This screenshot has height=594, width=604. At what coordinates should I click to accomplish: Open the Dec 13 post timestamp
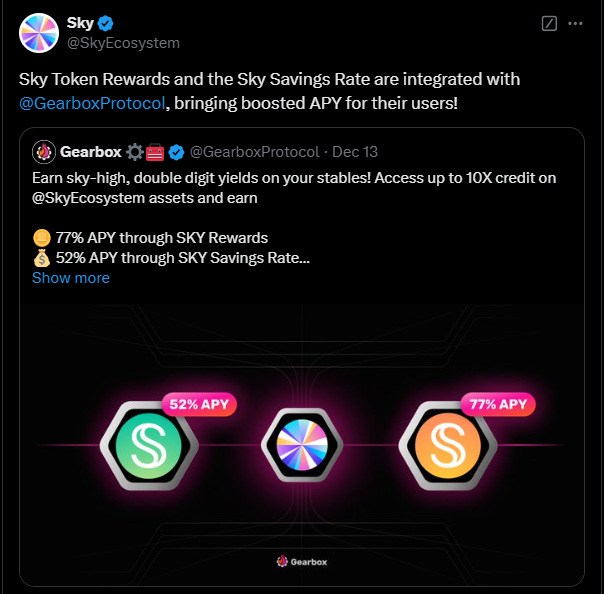[355, 152]
